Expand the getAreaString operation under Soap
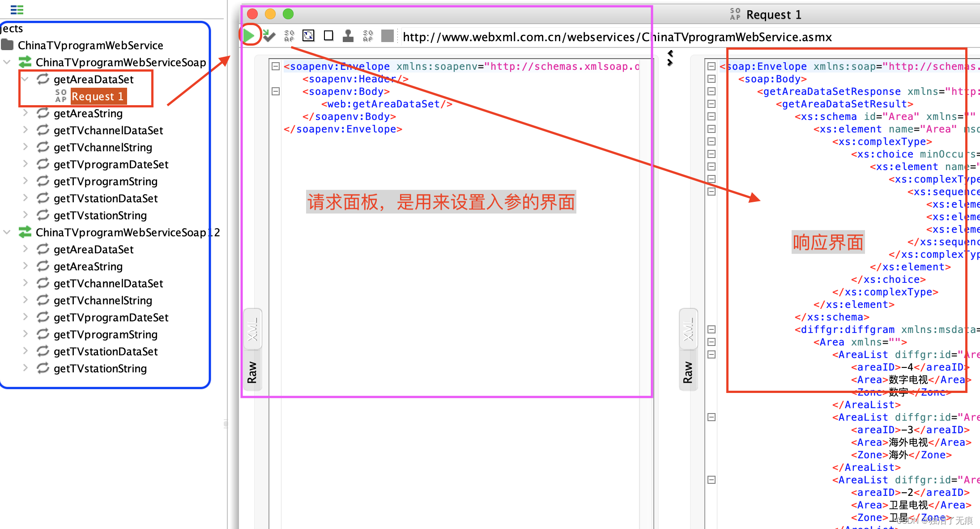 [26, 113]
